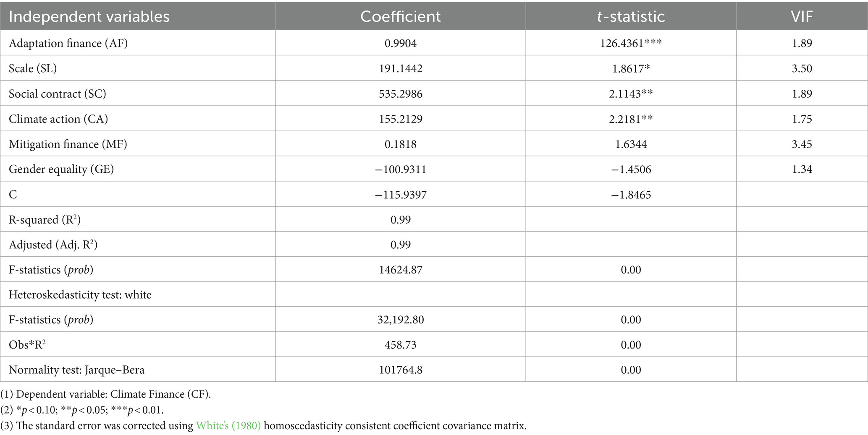The height and width of the screenshot is (435, 868).
Task: Click the t-statistic 126.4361*** cell
Action: pyautogui.click(x=631, y=43)
